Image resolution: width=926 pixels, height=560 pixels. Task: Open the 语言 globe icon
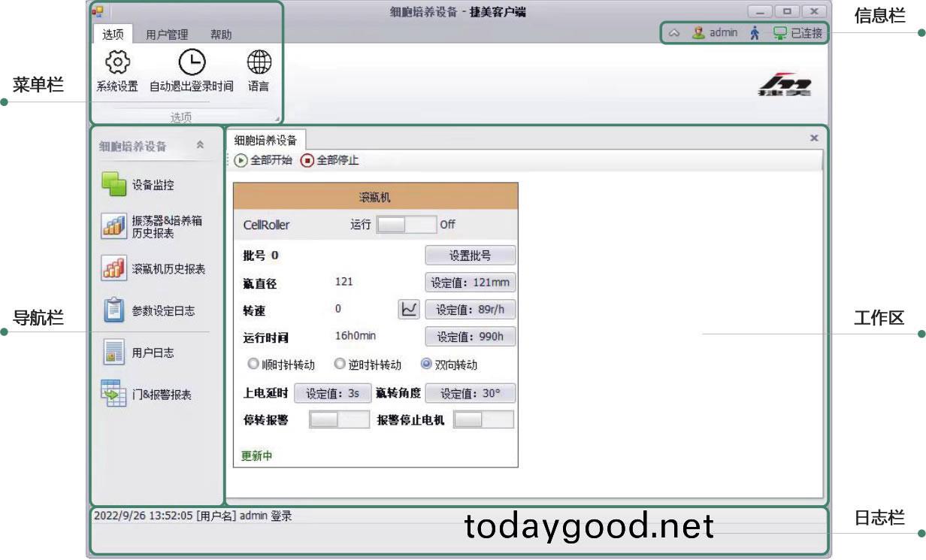tap(259, 62)
